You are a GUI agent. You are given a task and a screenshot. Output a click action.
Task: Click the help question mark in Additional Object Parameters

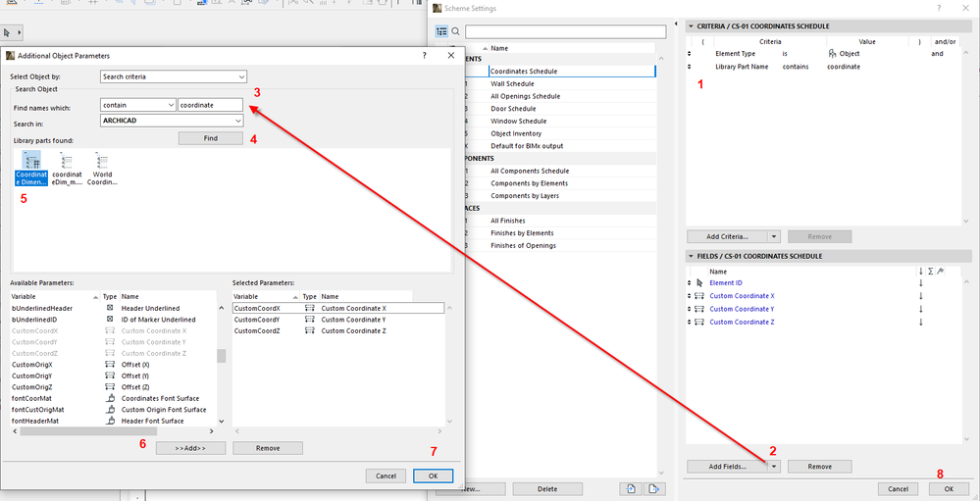point(425,56)
